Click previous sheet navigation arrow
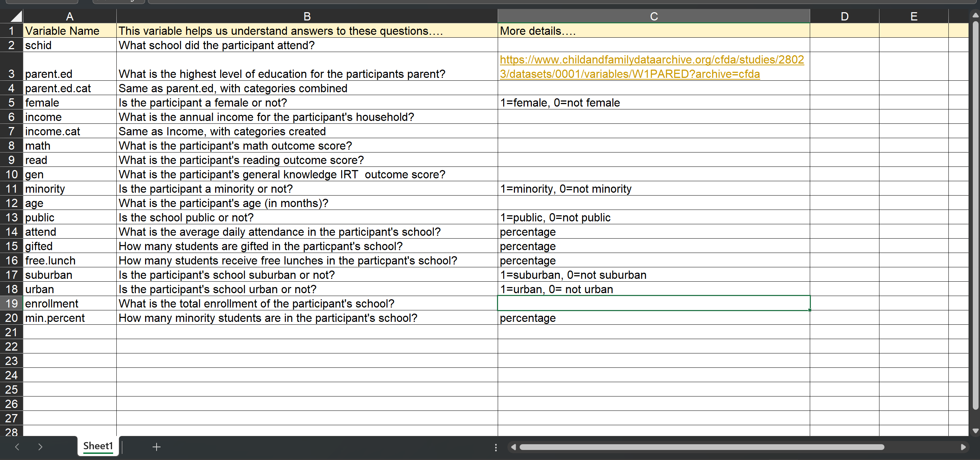The width and height of the screenshot is (980, 460). [17, 447]
